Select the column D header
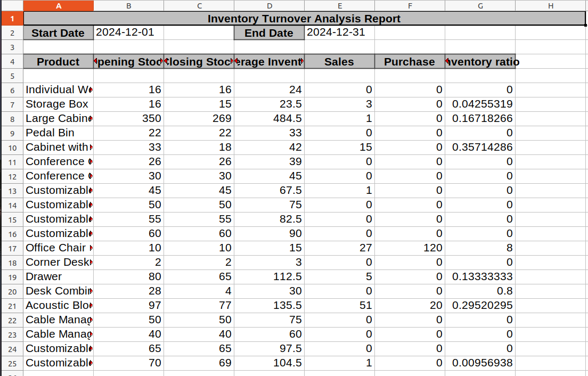This screenshot has height=376, width=588. click(x=269, y=6)
